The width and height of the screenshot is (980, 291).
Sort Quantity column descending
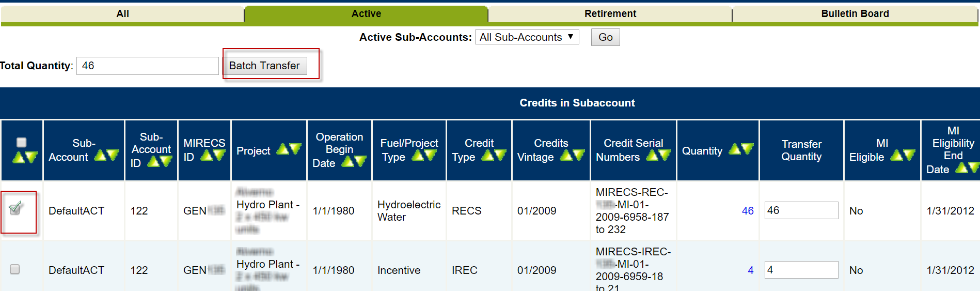(x=748, y=149)
